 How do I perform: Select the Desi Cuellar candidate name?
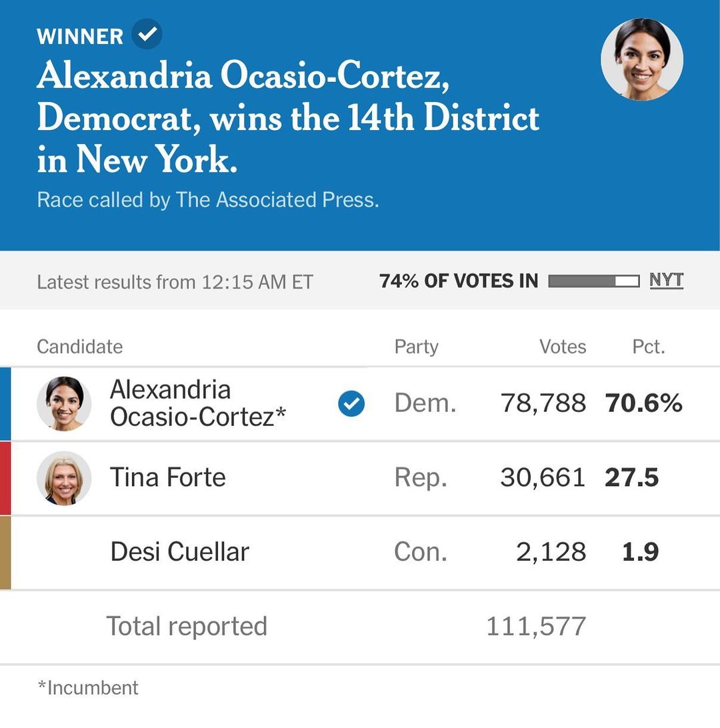pos(179,552)
